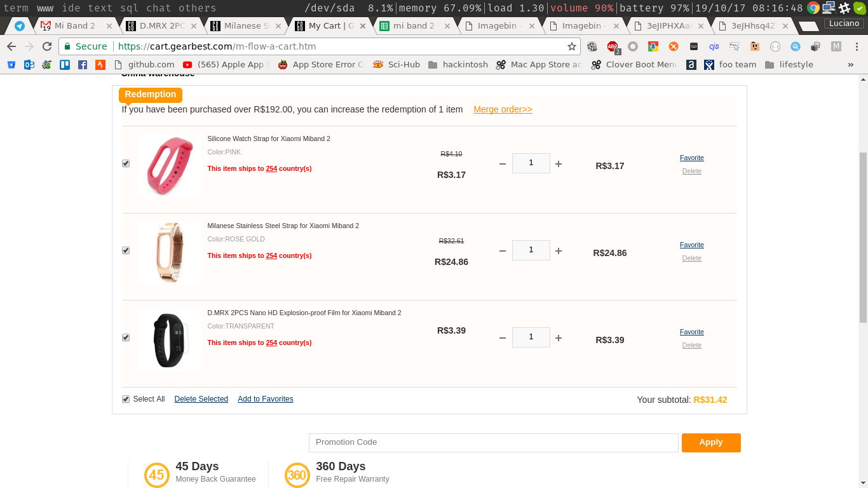Image resolution: width=868 pixels, height=488 pixels.
Task: Go back using the browser back arrow
Action: [11, 46]
